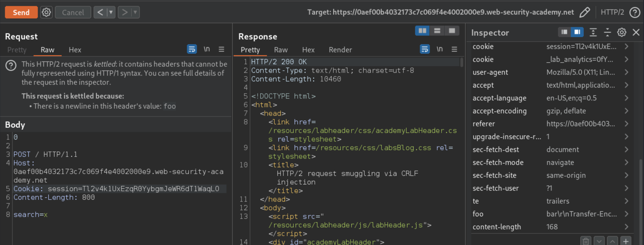Expand the sec-fetch-site header chevron

626,175
